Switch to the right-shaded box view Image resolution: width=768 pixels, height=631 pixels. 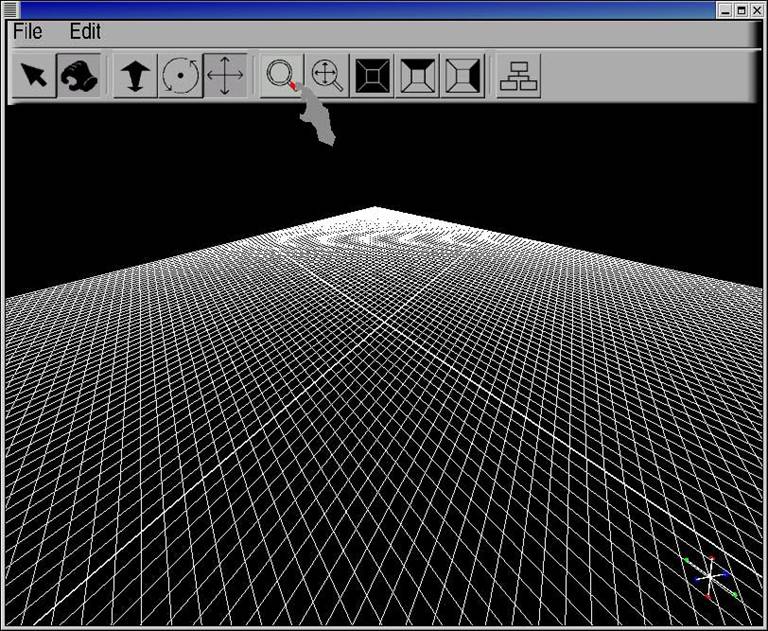462,75
